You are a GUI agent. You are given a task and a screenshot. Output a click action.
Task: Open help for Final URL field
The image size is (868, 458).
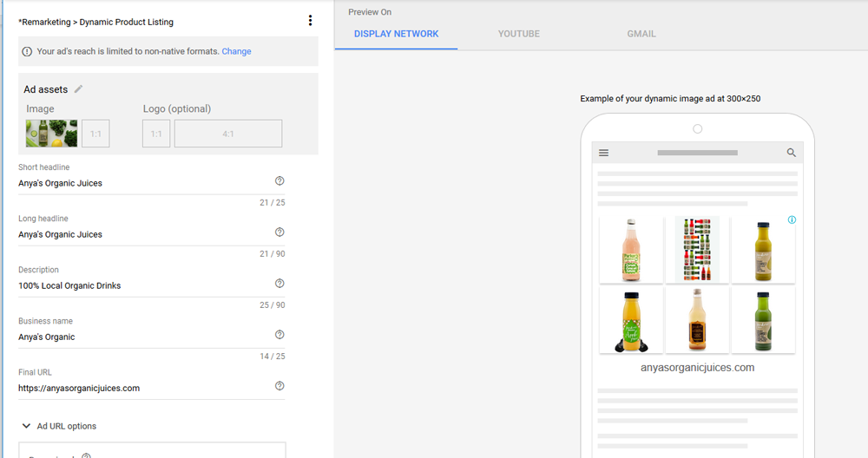pos(279,386)
